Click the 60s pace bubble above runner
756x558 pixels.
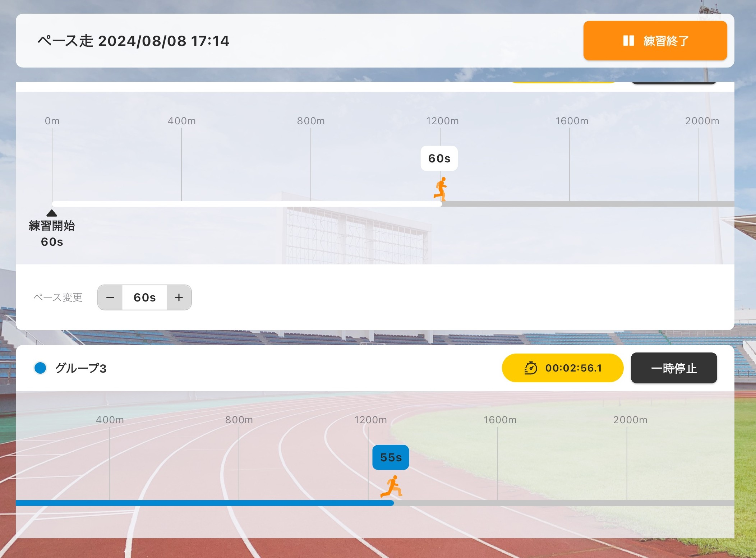(439, 158)
